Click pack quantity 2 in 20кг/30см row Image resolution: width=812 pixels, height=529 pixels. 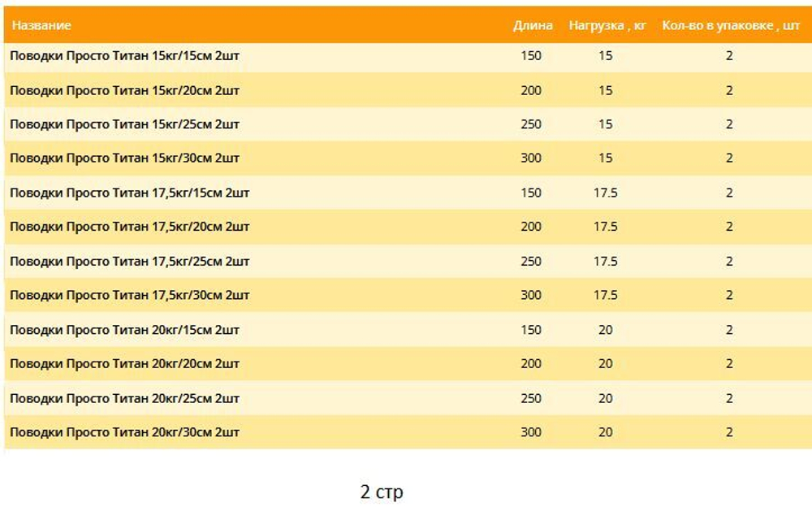click(x=729, y=432)
